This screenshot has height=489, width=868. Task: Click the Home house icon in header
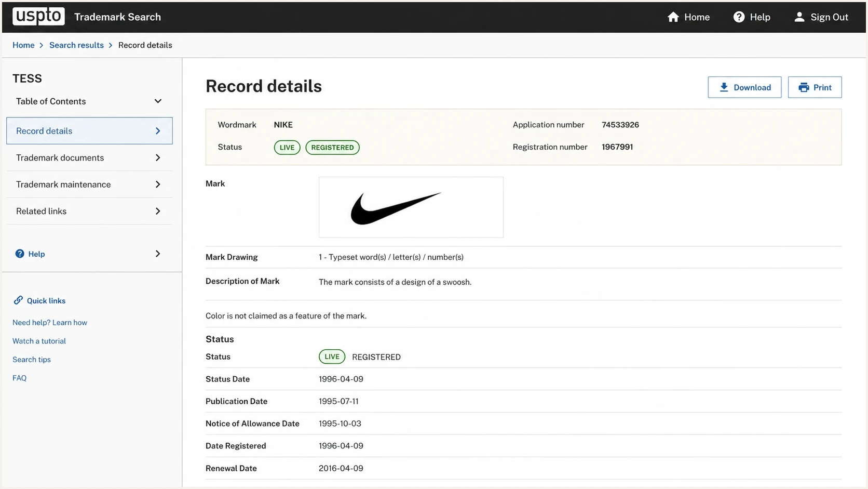click(673, 17)
